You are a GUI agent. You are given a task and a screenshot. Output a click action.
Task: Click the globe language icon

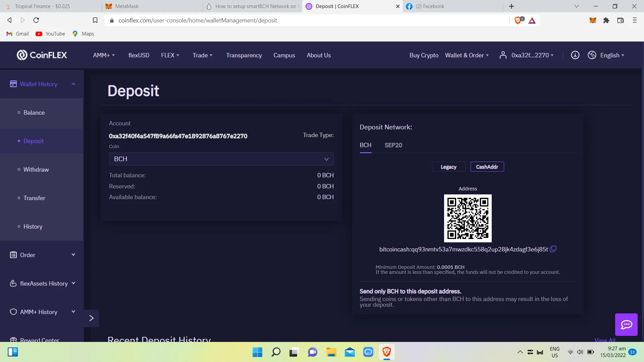click(x=592, y=55)
